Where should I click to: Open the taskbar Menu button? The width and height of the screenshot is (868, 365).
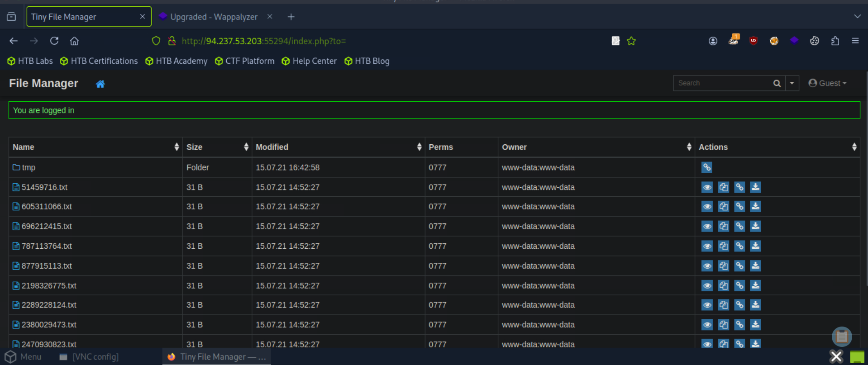pyautogui.click(x=24, y=357)
